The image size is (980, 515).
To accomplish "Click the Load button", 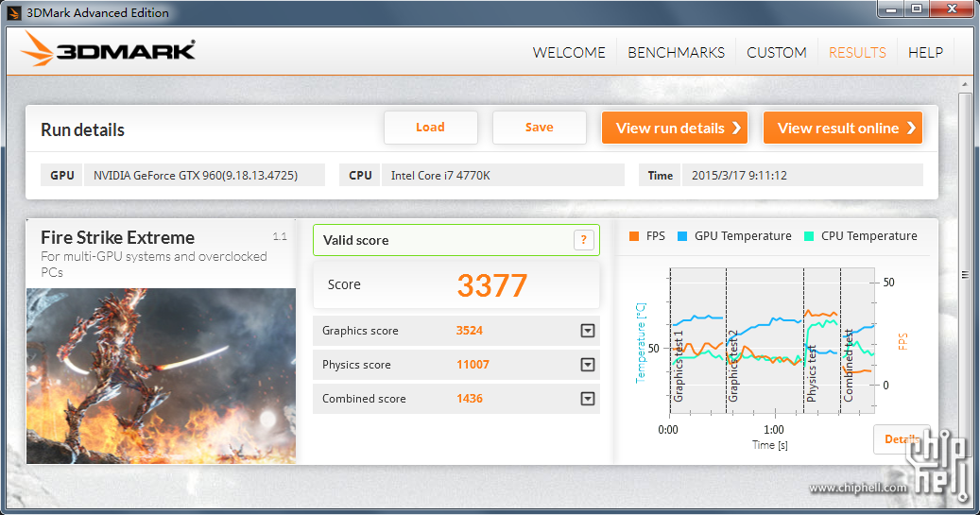I will pyautogui.click(x=431, y=128).
